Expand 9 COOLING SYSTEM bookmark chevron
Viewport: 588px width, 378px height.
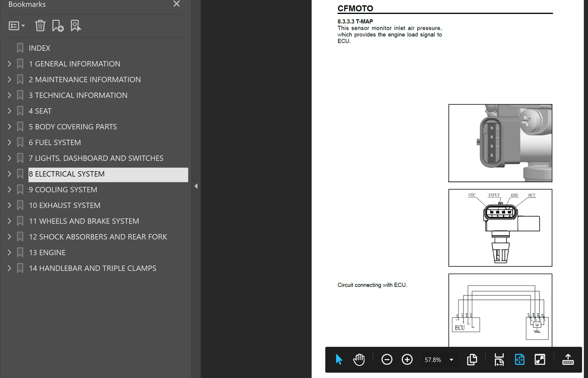click(10, 190)
